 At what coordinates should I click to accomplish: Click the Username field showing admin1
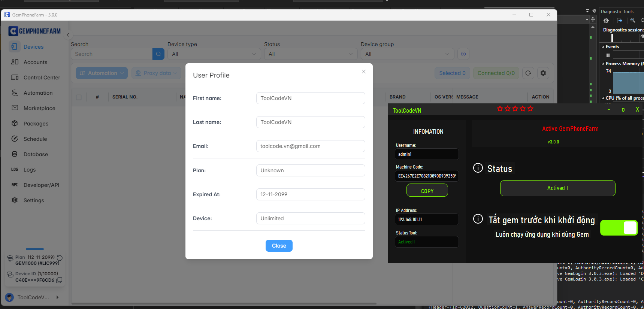(427, 154)
